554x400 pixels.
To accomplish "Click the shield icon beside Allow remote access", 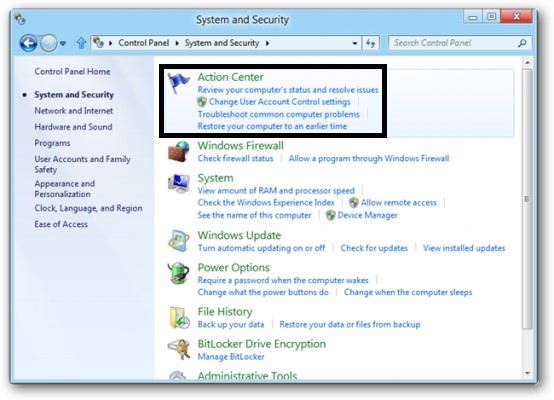I will tap(353, 202).
